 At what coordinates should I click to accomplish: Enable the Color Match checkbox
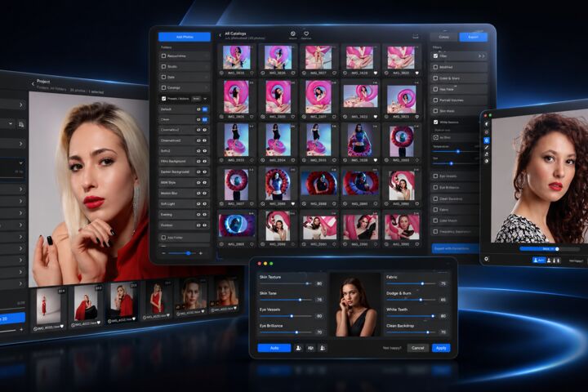(x=435, y=220)
